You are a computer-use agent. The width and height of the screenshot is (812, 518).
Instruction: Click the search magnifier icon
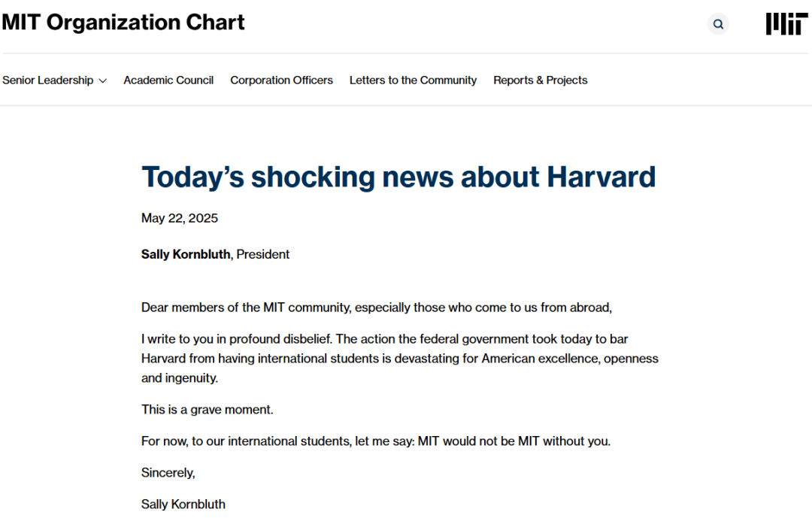pyautogui.click(x=718, y=24)
